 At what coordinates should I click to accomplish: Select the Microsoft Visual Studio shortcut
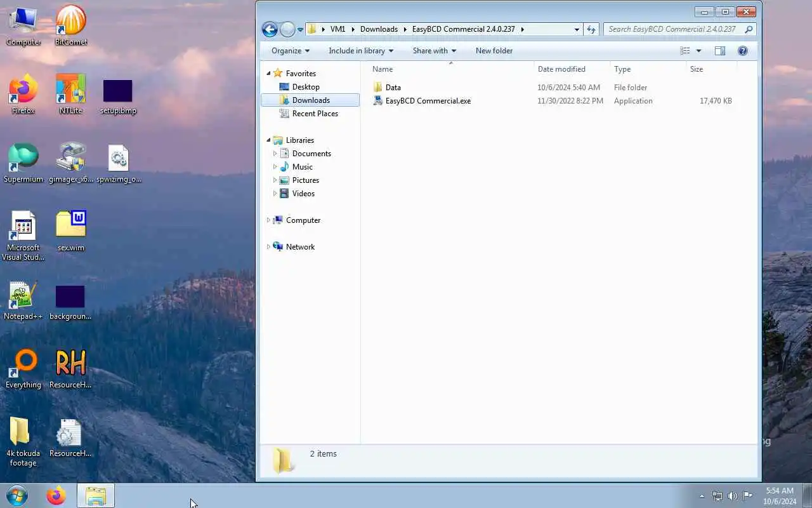(x=23, y=236)
